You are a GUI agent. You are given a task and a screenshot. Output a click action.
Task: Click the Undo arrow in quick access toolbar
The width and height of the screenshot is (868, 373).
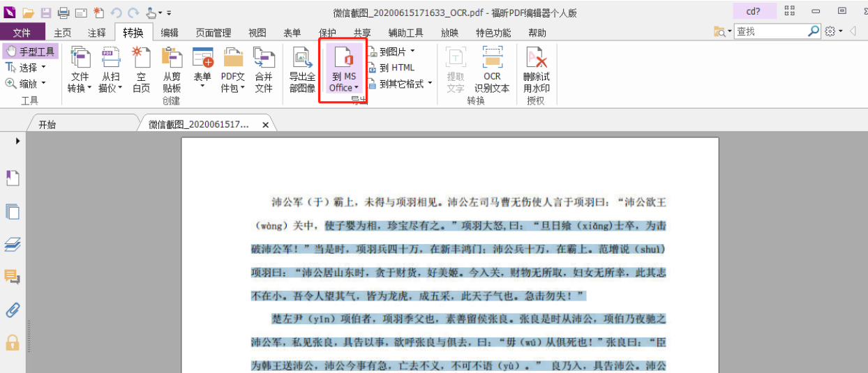coord(116,13)
